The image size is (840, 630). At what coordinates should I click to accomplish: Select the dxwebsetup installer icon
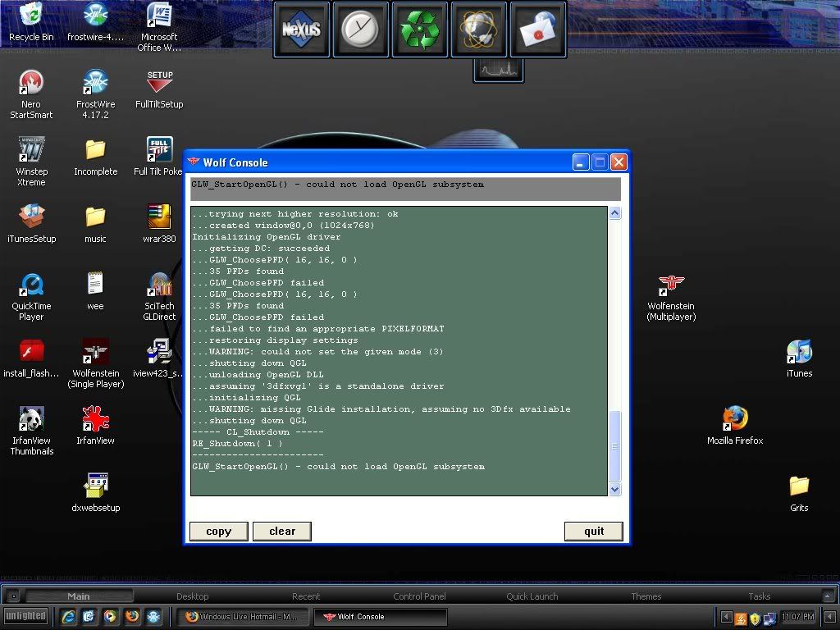point(95,493)
